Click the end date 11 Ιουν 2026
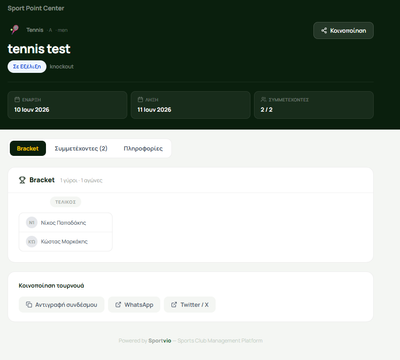 (x=154, y=110)
